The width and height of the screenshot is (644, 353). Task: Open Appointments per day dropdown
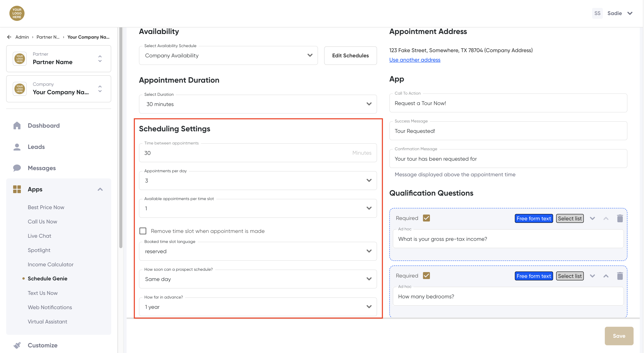coord(258,181)
